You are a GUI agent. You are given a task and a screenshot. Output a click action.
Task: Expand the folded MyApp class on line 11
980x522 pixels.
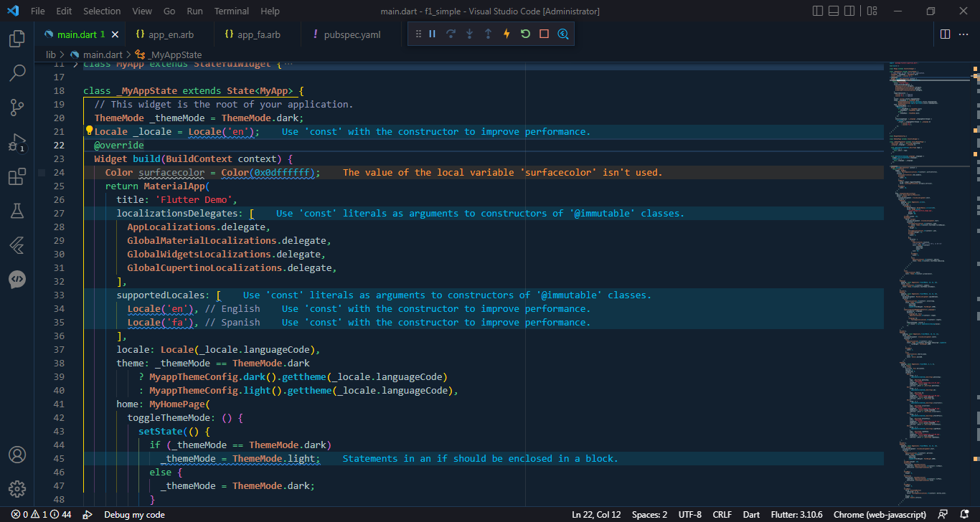tap(76, 64)
